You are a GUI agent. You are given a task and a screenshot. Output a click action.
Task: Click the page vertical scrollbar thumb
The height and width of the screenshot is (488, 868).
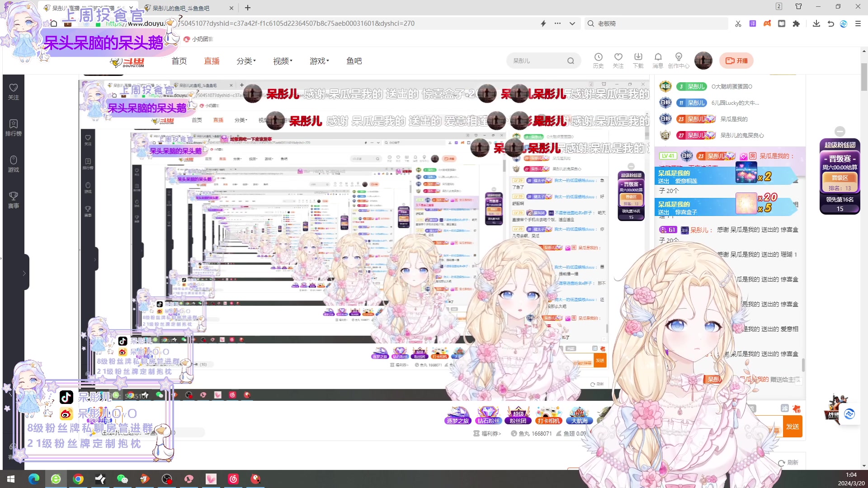click(x=864, y=77)
